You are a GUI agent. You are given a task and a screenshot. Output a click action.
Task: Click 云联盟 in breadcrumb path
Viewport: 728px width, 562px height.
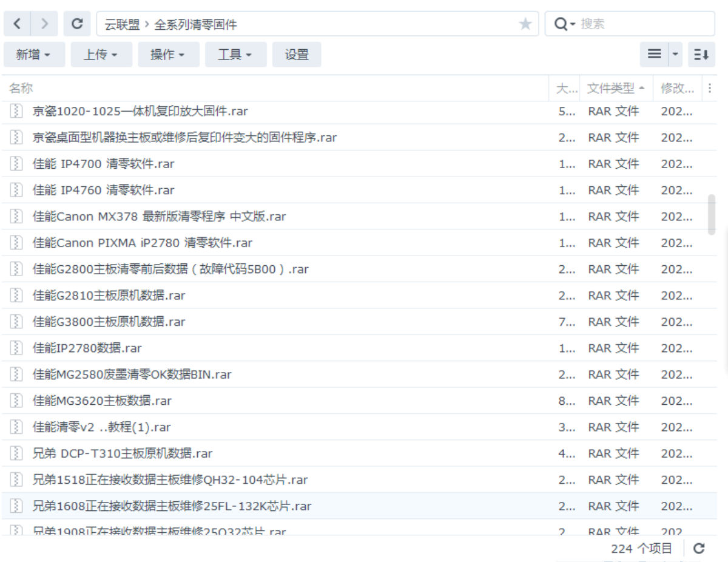[123, 24]
